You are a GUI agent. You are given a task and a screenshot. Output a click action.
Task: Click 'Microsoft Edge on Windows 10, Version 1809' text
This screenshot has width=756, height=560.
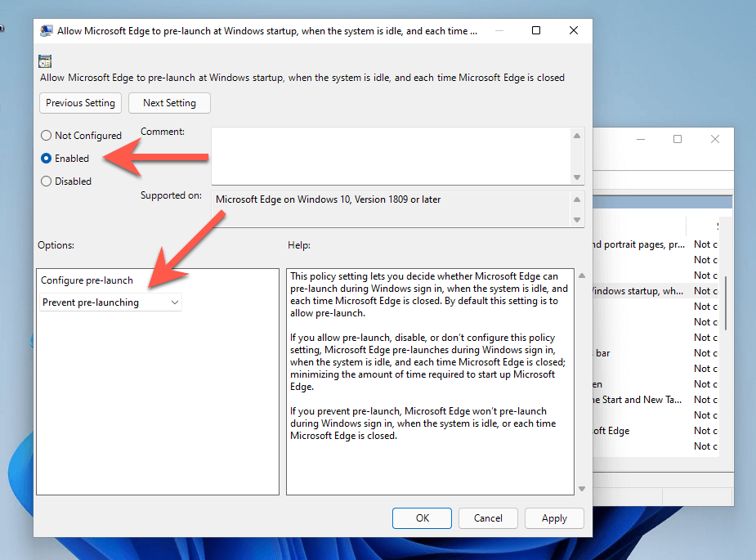311,199
